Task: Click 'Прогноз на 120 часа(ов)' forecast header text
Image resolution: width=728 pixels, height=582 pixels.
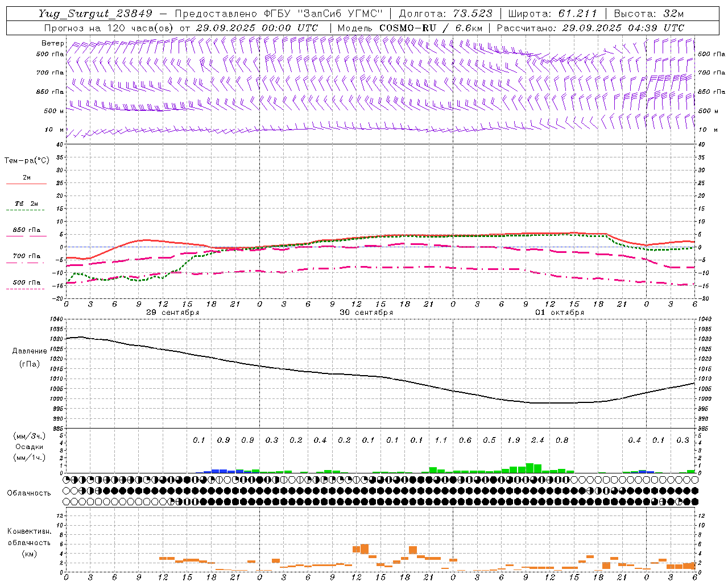Action: 110,28
